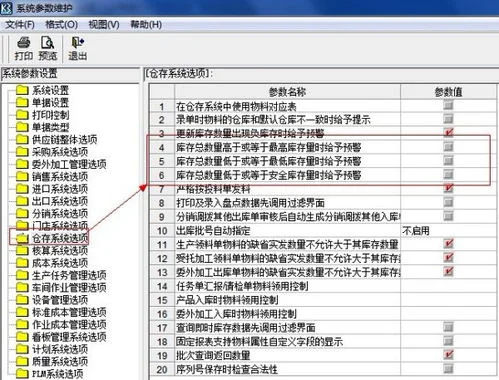Click folder icon next to 销售系统选项

click(22, 176)
